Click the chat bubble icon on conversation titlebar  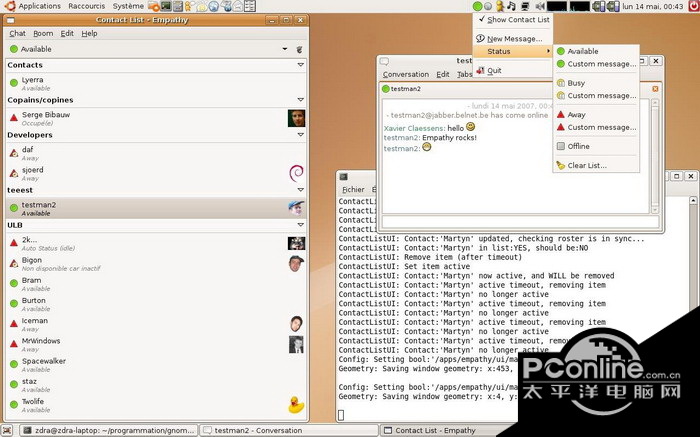pyautogui.click(x=384, y=62)
